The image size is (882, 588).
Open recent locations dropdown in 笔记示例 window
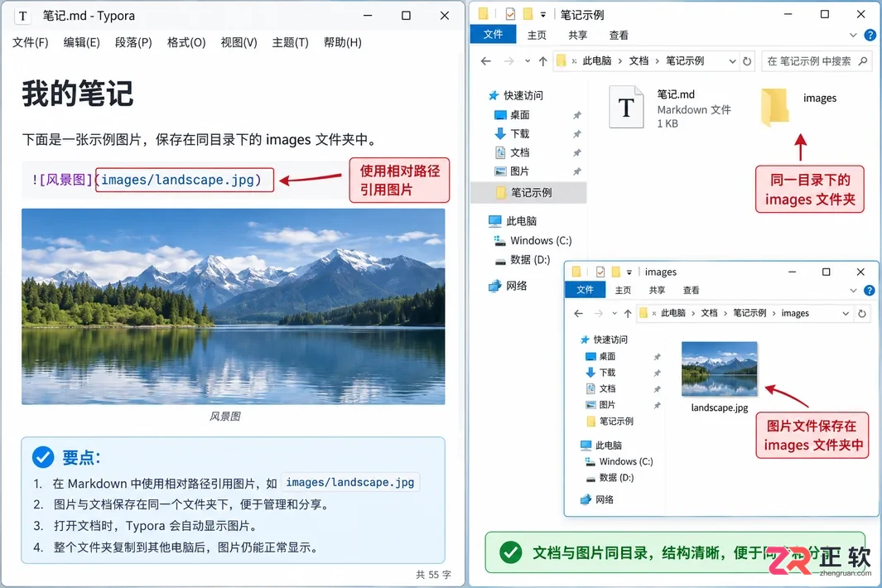click(x=527, y=61)
